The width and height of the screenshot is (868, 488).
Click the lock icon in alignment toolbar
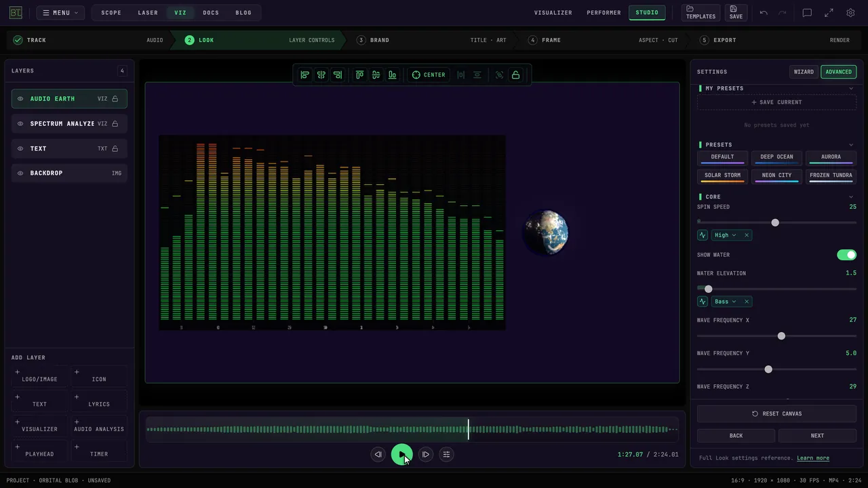pyautogui.click(x=515, y=75)
